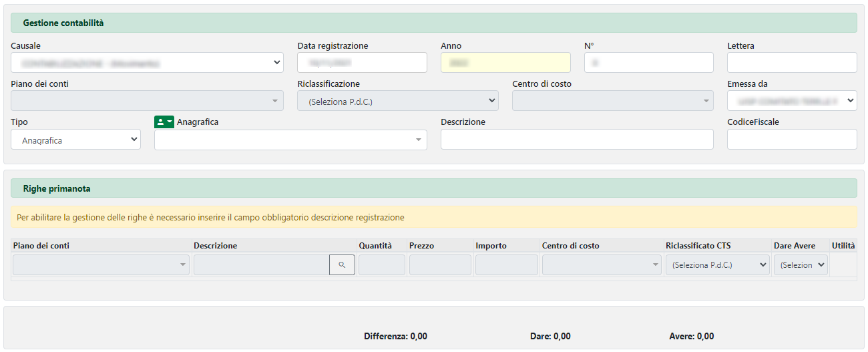Viewport: 868px width, 352px height.
Task: Click the Data registrazione field
Action: [x=362, y=63]
